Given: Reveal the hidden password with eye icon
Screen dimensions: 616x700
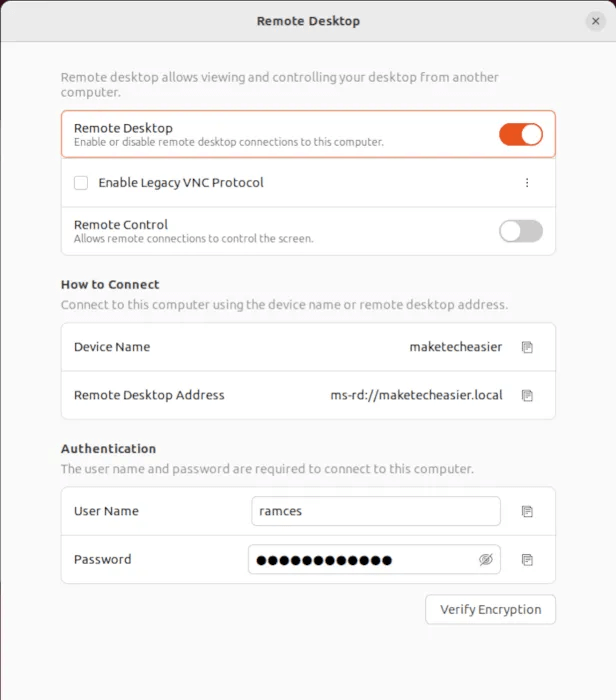Looking at the screenshot, I should click(486, 559).
